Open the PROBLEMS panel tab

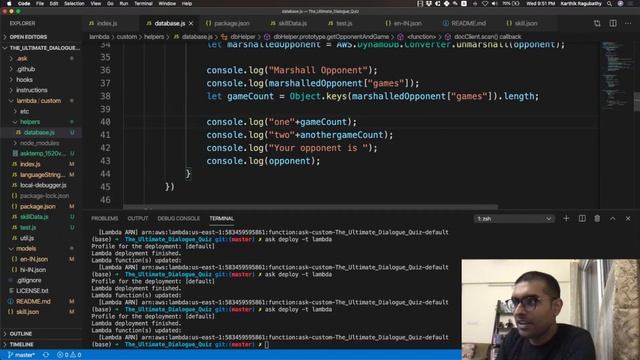click(104, 219)
